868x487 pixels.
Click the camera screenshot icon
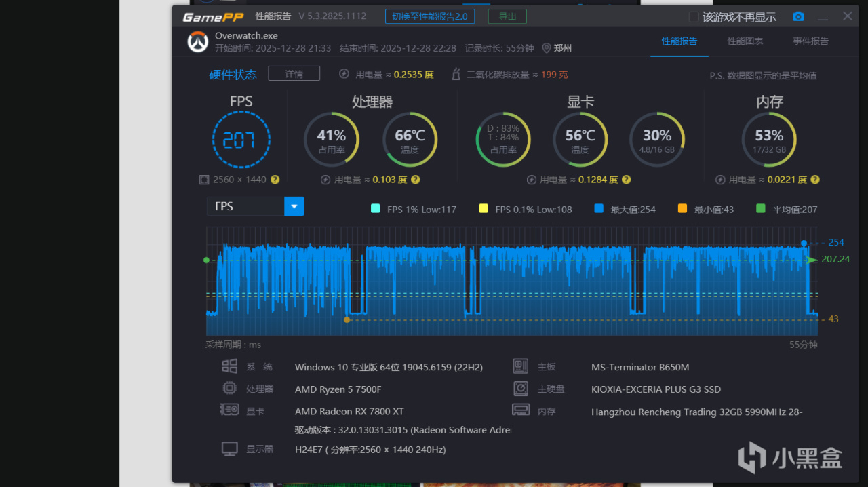pyautogui.click(x=798, y=16)
